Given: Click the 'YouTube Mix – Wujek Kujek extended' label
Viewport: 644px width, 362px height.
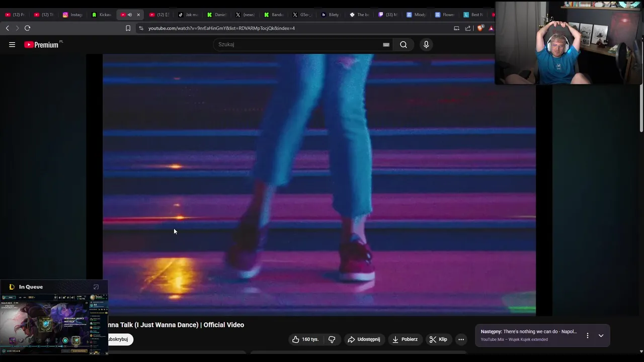Looking at the screenshot, I should click(x=514, y=339).
